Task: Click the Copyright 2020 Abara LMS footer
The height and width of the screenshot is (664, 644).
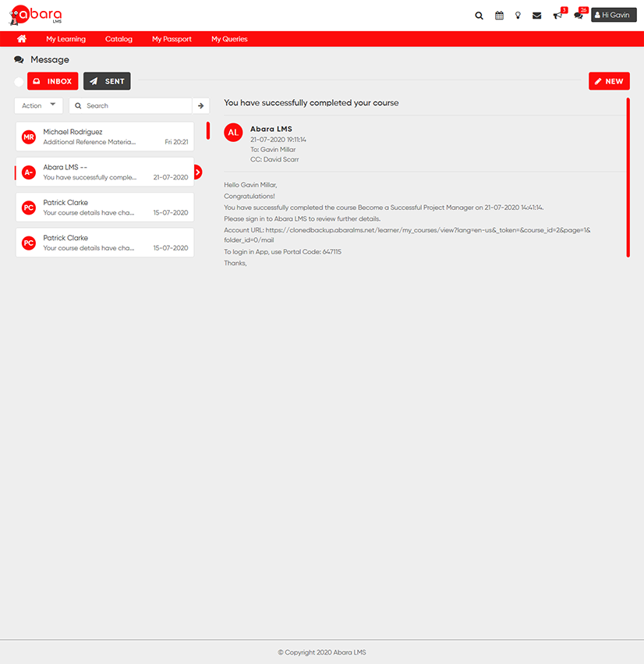Action: pyautogui.click(x=322, y=652)
